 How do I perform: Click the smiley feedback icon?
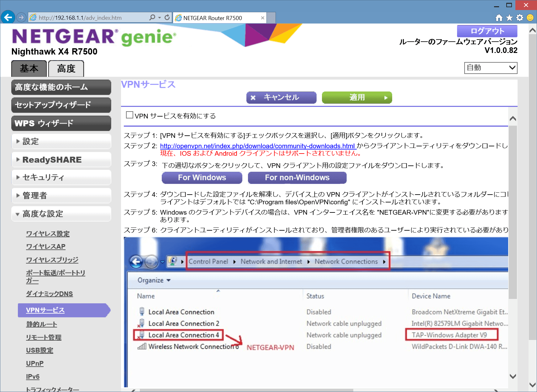click(x=530, y=18)
